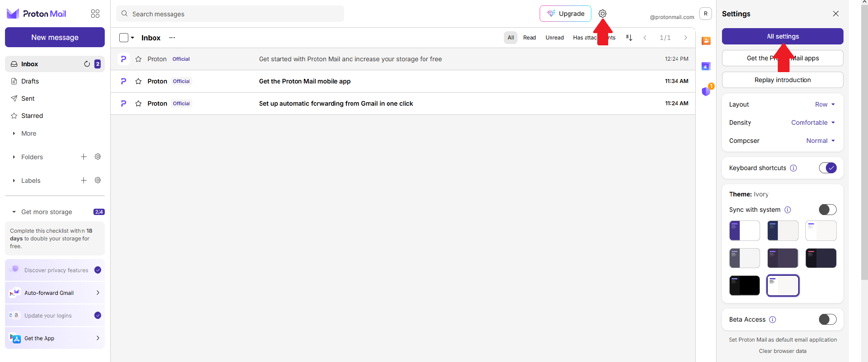
Task: Show info about Sync with system
Action: coord(788,210)
